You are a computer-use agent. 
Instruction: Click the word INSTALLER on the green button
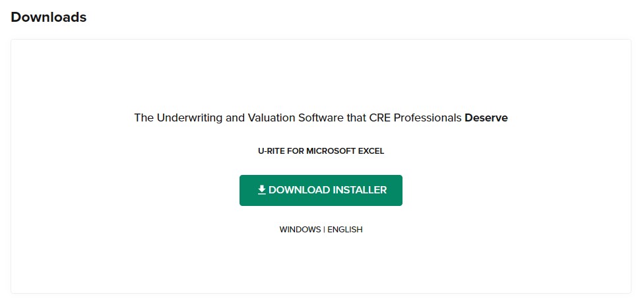pyautogui.click(x=360, y=190)
